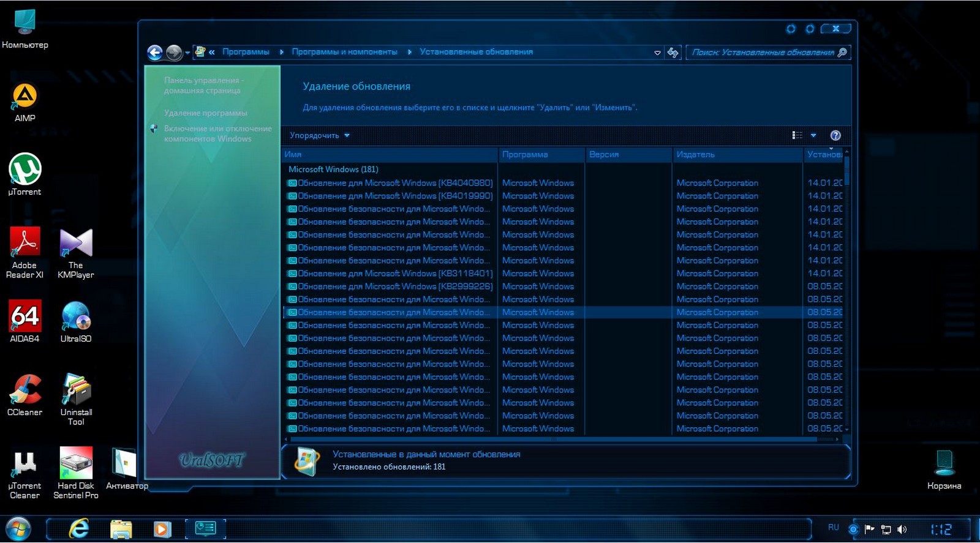Select the µTorrent Cleaner desktop icon
This screenshot has width=980, height=543.
coord(24,473)
